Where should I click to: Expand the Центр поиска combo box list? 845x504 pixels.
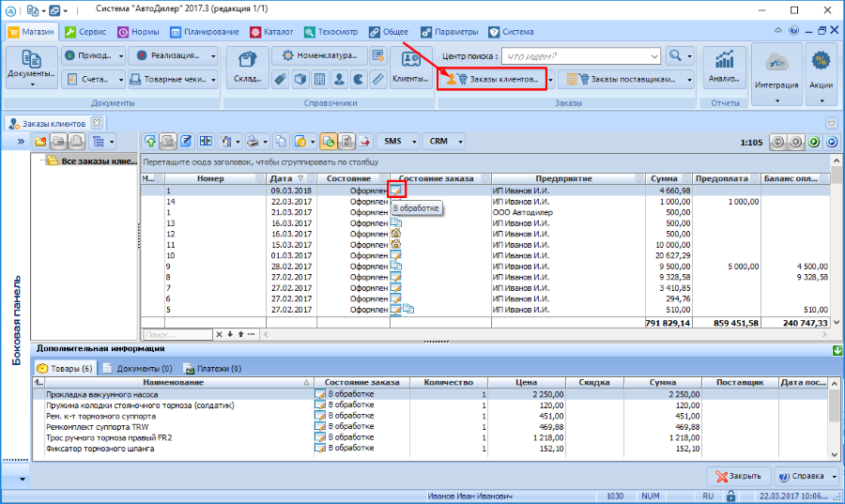654,56
